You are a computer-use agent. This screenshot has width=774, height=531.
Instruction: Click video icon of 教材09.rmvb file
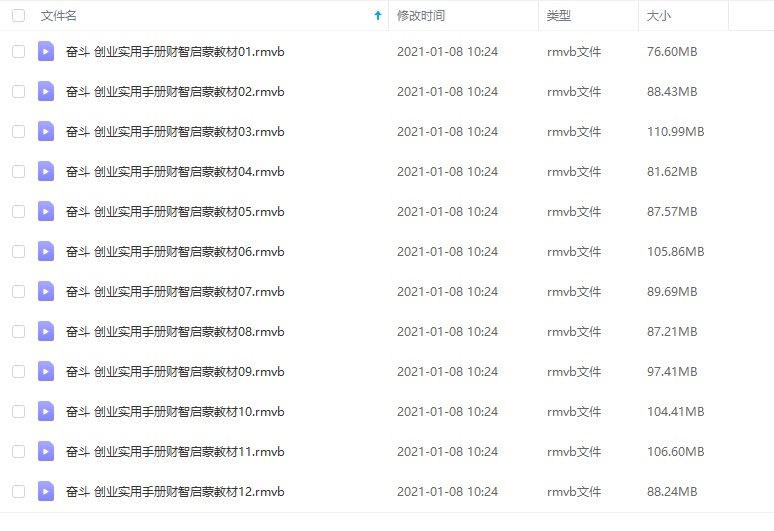pyautogui.click(x=46, y=371)
